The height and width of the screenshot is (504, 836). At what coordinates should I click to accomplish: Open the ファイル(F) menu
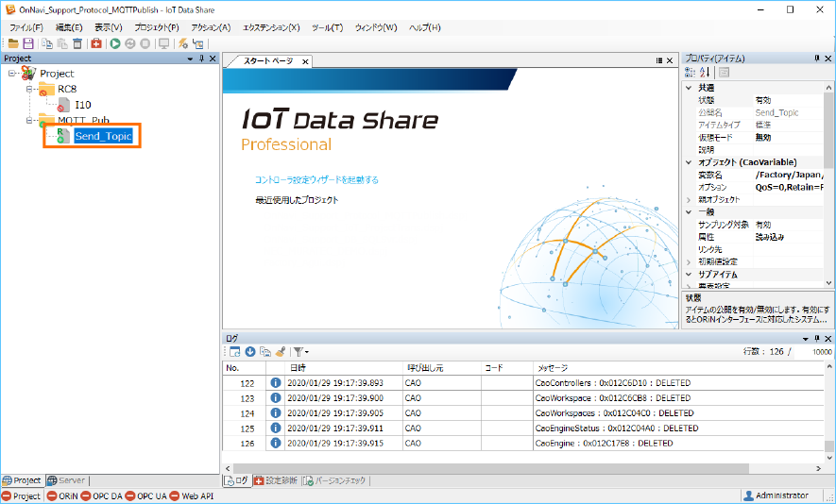[x=26, y=27]
